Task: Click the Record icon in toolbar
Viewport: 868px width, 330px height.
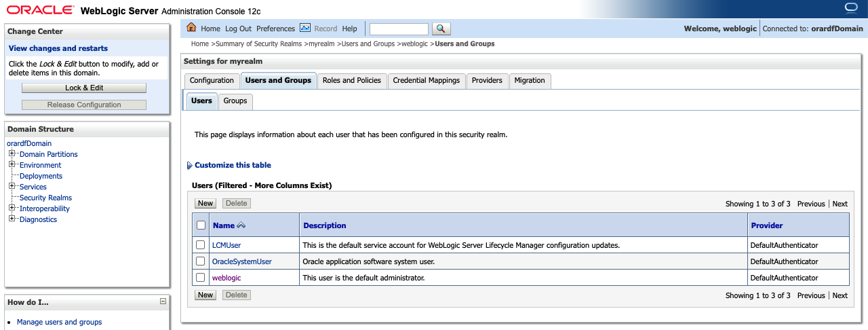Action: pyautogui.click(x=305, y=28)
